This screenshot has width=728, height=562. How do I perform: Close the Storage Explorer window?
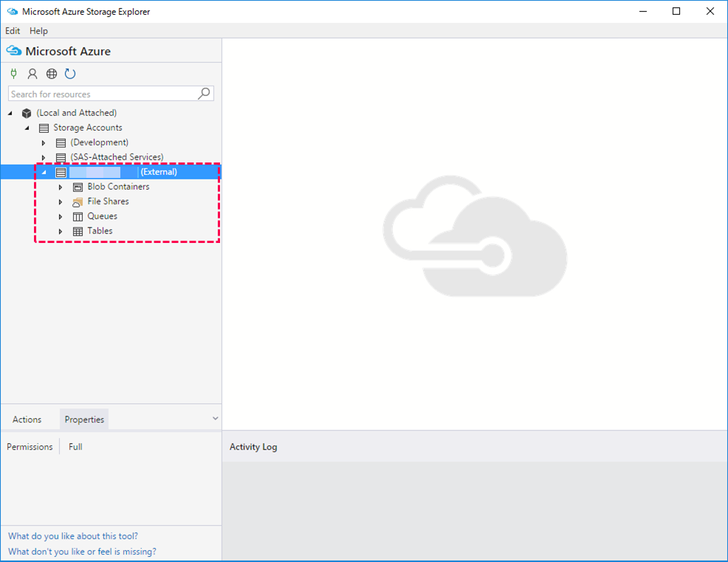(x=710, y=12)
